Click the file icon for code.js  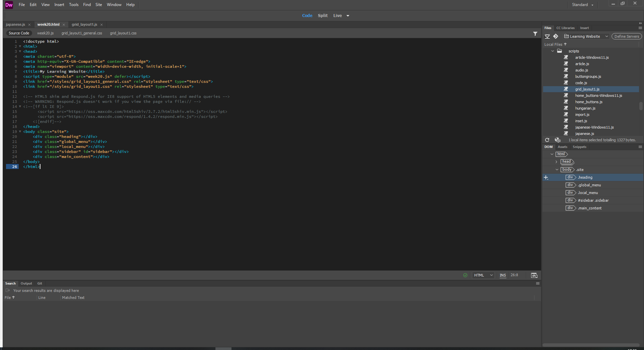[x=566, y=83]
